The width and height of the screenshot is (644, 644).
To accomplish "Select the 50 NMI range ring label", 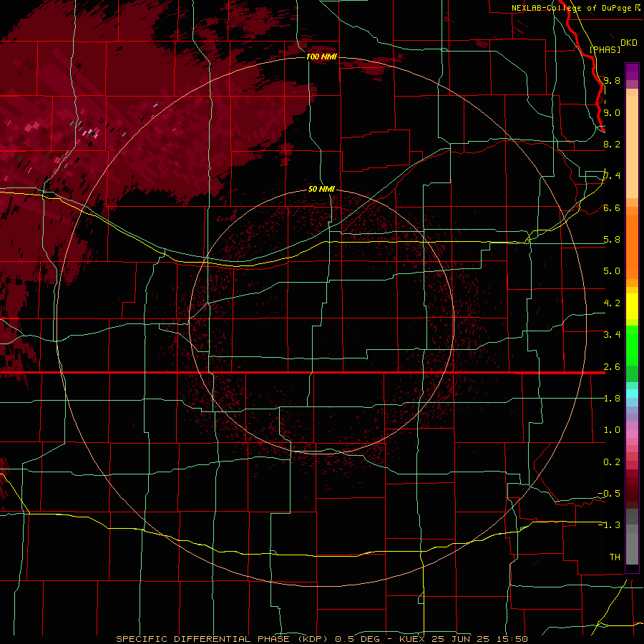I will pos(321,189).
